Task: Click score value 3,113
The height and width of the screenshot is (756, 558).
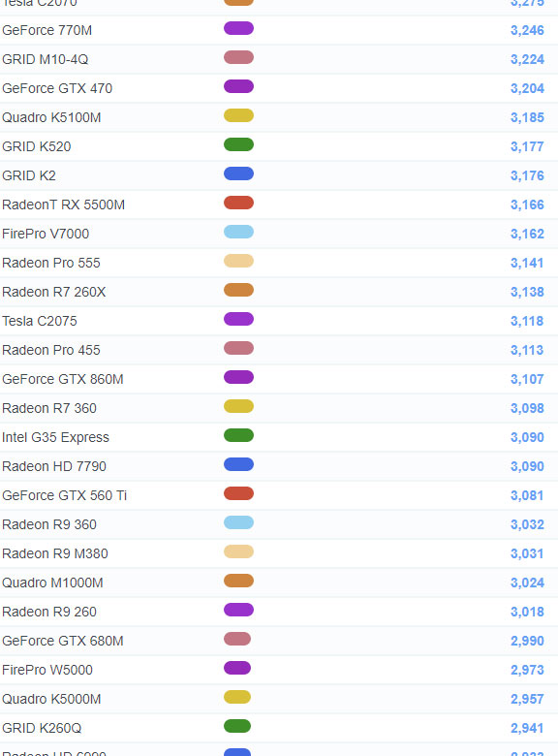Action: 527,350
